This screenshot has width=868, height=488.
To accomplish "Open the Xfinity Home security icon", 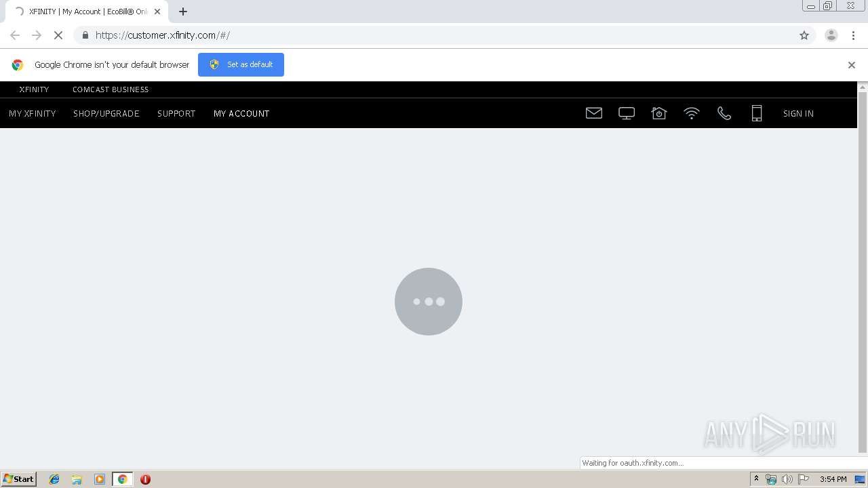I will pyautogui.click(x=659, y=113).
